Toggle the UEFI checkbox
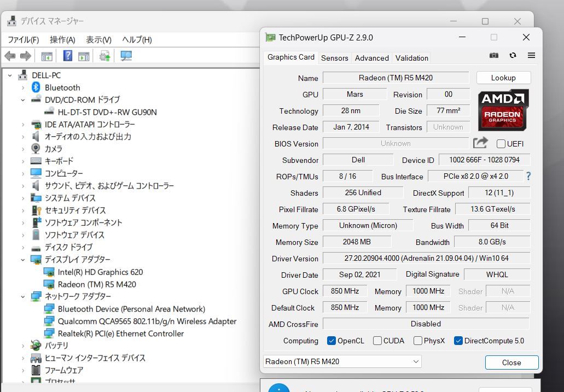Viewport: 564px width, 392px height. click(501, 144)
